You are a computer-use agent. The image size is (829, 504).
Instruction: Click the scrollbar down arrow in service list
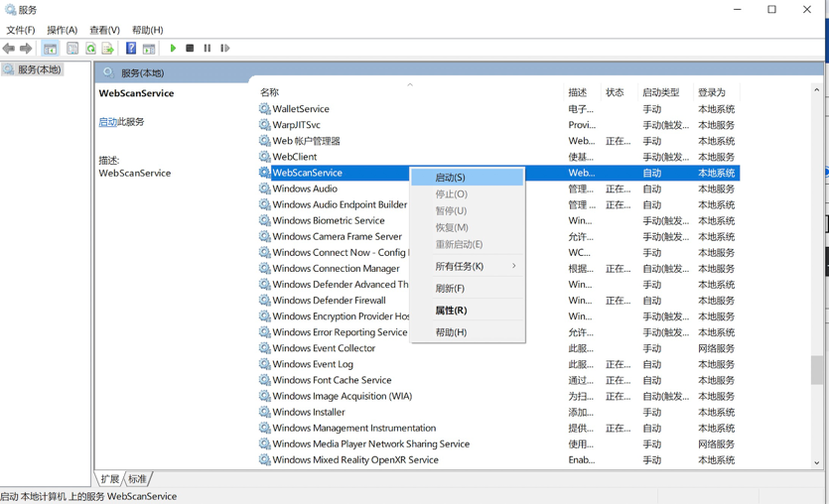pos(817,462)
